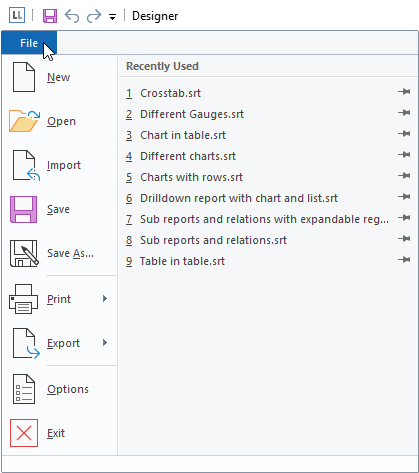This screenshot has width=419, height=473.
Task: Click the undo arrow in title bar
Action: tap(72, 16)
